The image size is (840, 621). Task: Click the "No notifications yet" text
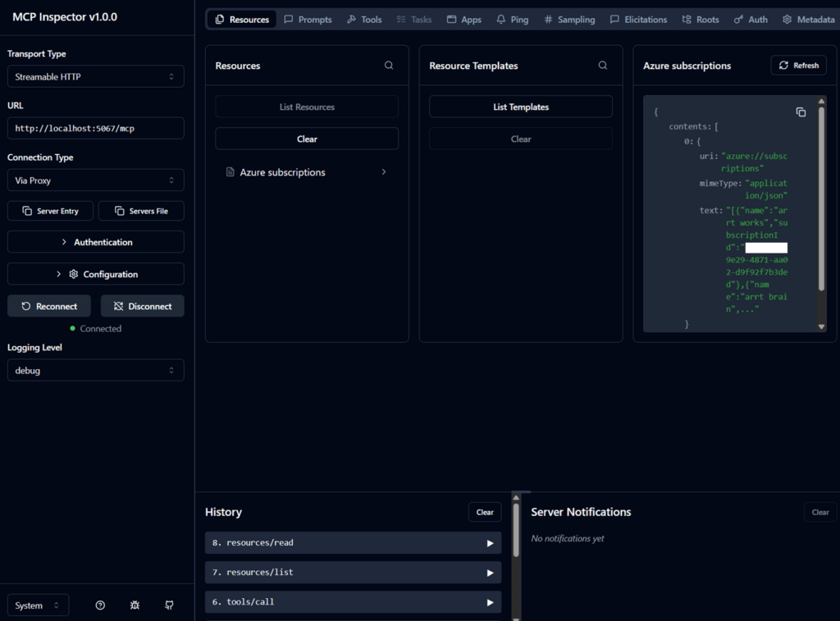point(568,538)
